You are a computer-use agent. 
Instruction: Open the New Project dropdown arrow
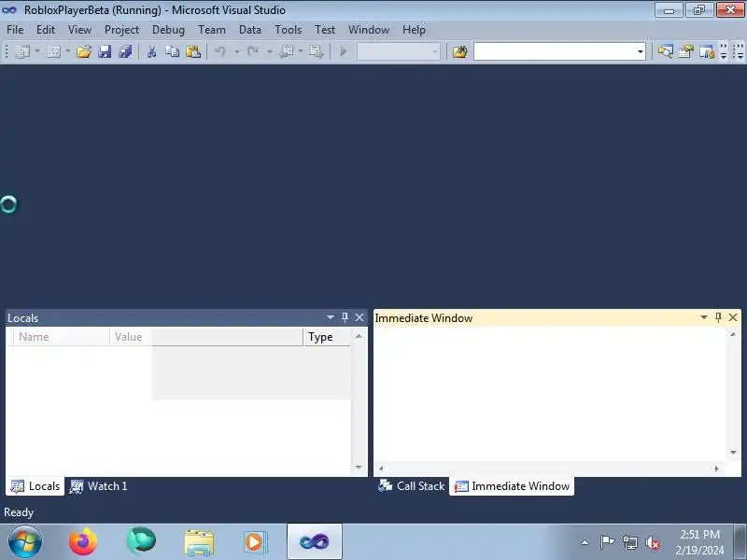[x=37, y=51]
